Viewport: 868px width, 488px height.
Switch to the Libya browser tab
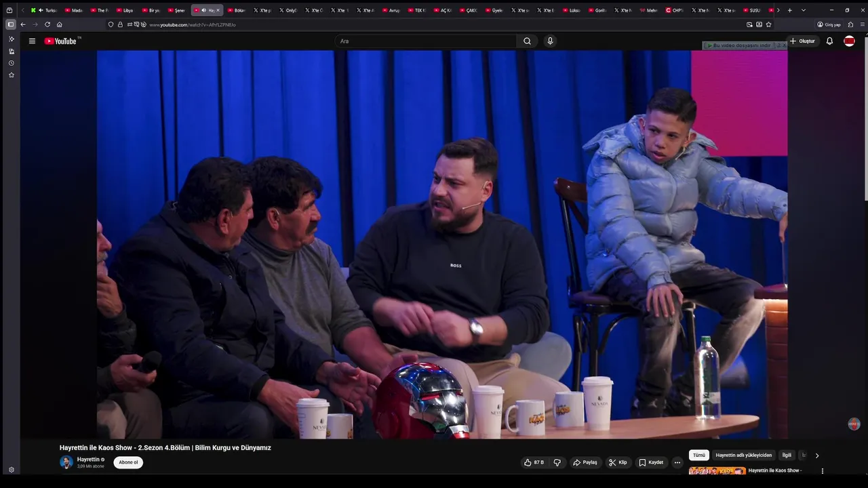[x=123, y=10]
